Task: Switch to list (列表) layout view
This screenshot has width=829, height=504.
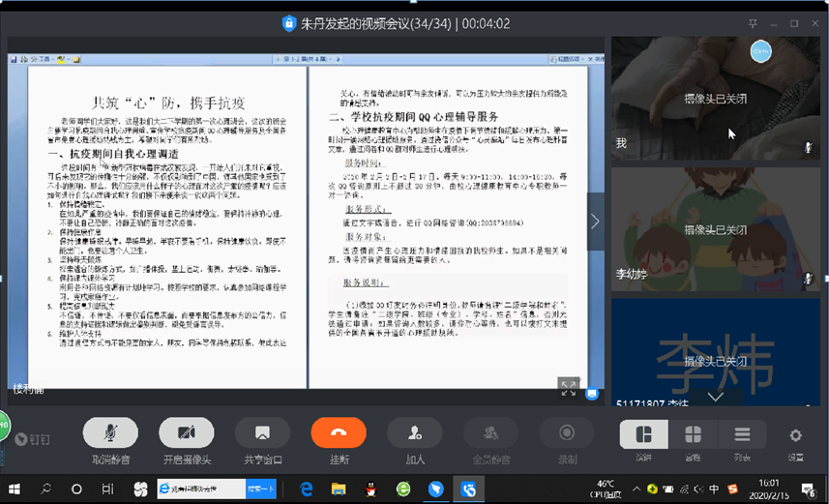Action: [x=742, y=434]
